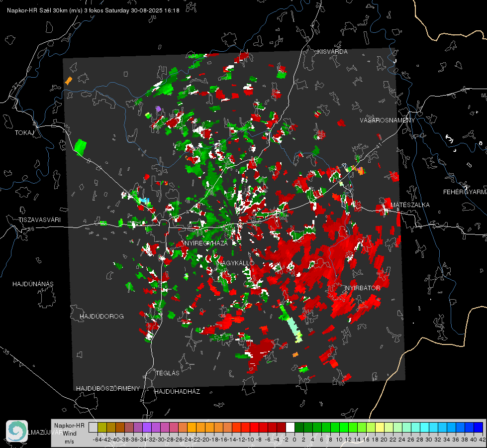Select the KISVÁRDA city label
The width and height of the screenshot is (487, 448).
pos(332,52)
